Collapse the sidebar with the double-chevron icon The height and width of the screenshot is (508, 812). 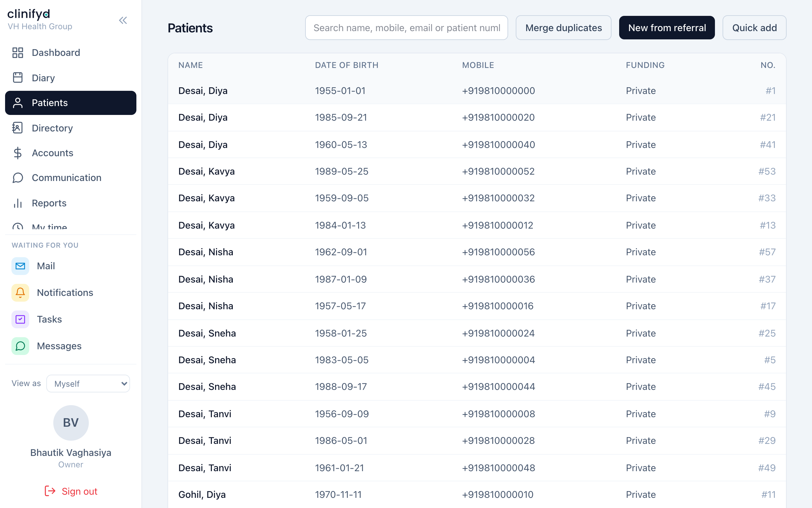tap(123, 21)
